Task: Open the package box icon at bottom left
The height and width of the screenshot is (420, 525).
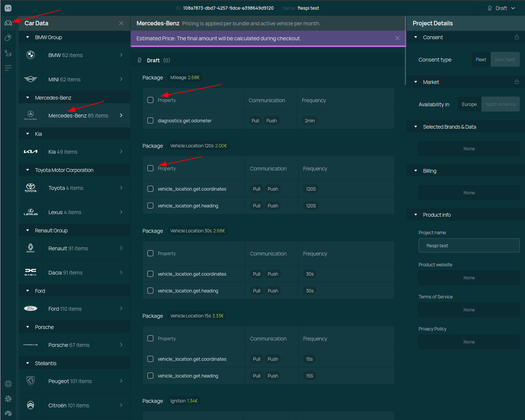Action: 8,413
